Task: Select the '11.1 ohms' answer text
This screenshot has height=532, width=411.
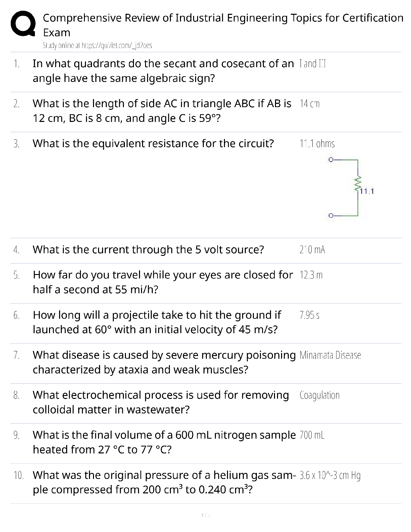Action: (317, 144)
